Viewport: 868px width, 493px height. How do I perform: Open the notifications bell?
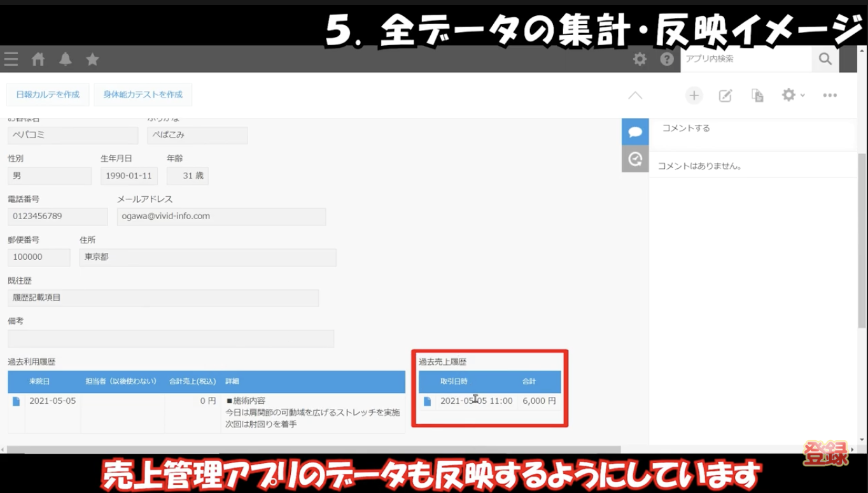(65, 59)
